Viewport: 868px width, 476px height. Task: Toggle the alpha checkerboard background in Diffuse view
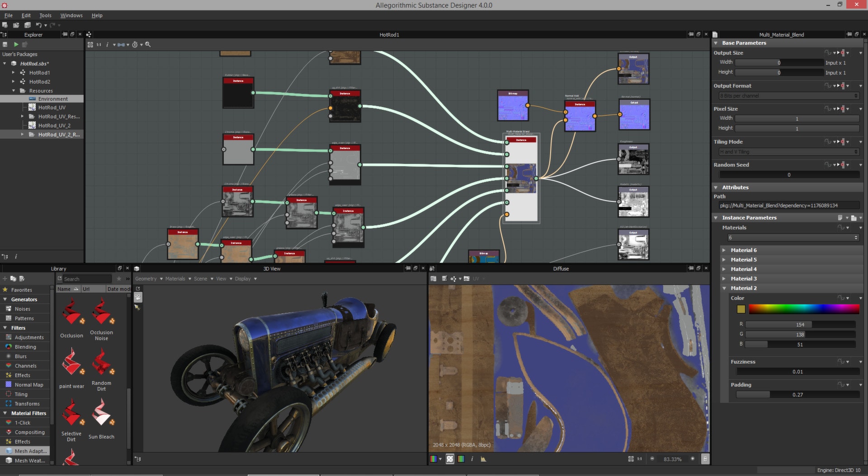pos(450,459)
